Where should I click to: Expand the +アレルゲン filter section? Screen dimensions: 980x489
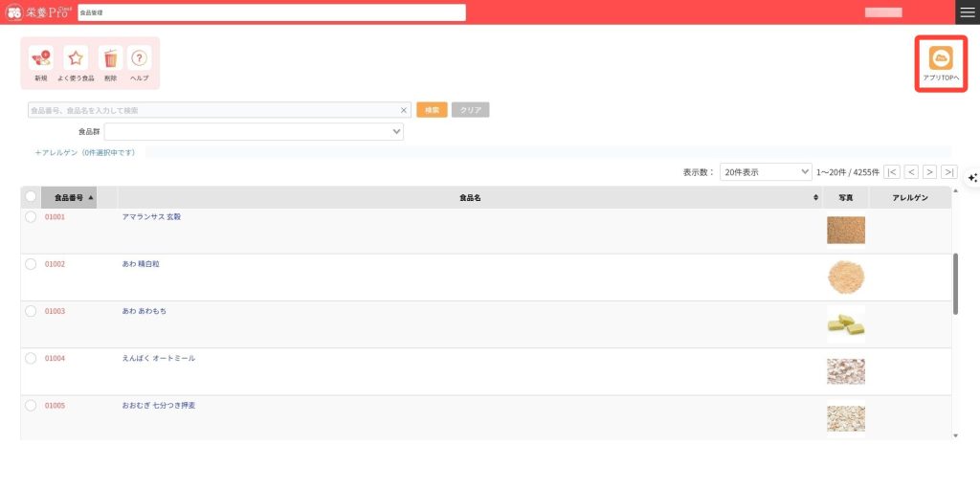[x=85, y=152]
